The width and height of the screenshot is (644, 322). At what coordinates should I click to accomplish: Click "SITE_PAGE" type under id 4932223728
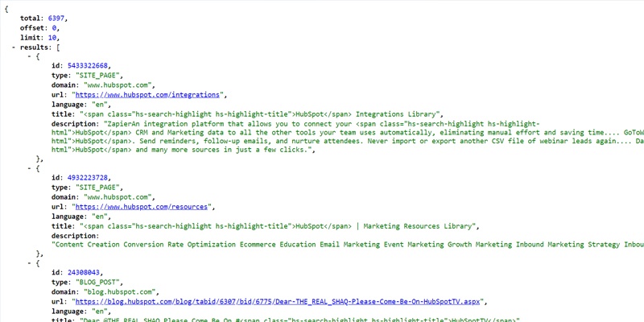coord(98,188)
